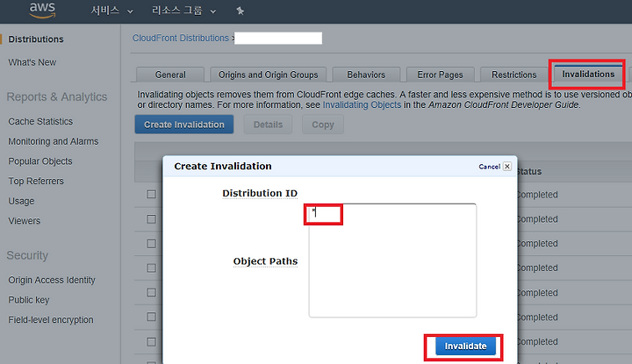Focus the Object Paths text area
Screen dimensions: 632x364
(x=392, y=261)
